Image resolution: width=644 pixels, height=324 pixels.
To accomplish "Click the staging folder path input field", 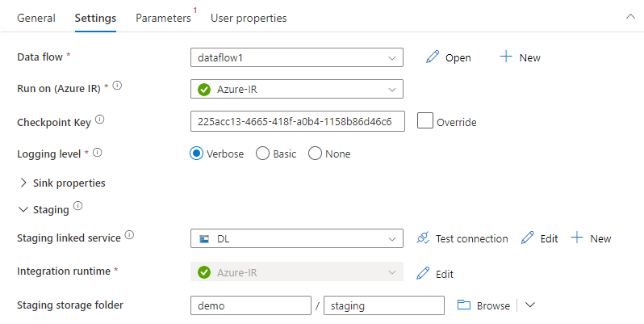I will [x=384, y=305].
